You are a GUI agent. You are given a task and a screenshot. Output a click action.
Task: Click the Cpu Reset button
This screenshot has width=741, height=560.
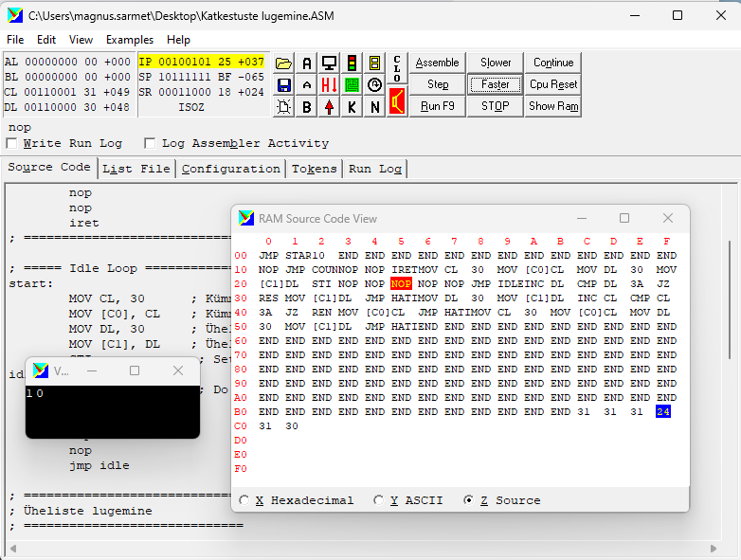(553, 84)
